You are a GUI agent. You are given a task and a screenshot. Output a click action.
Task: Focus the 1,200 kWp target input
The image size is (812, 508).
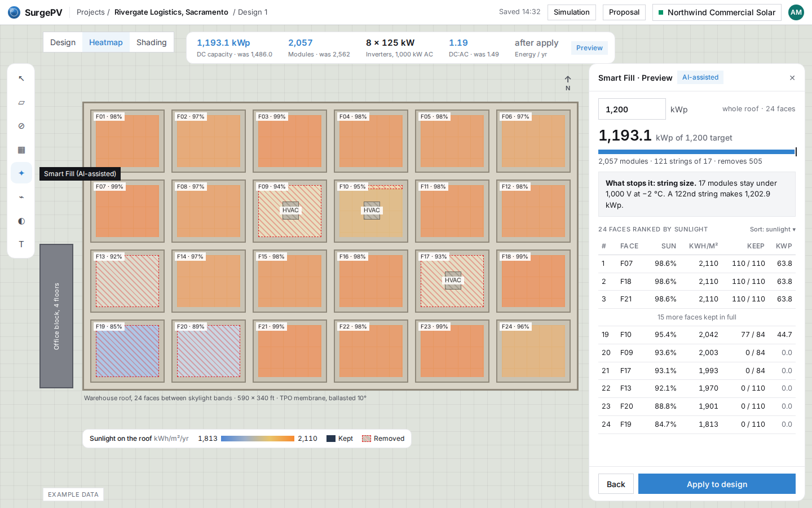632,109
